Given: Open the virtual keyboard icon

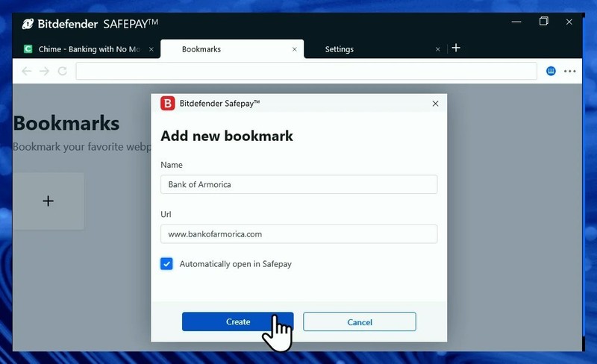Looking at the screenshot, I should click(551, 71).
